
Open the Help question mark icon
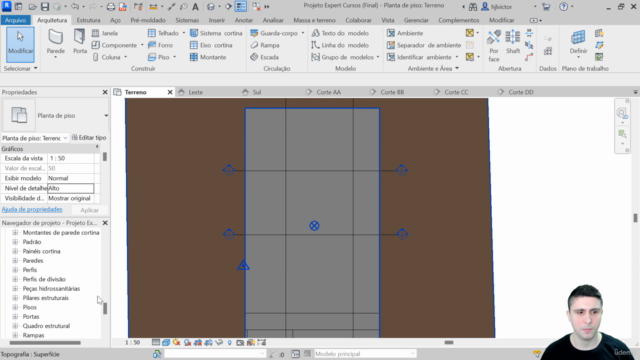pyautogui.click(x=563, y=7)
